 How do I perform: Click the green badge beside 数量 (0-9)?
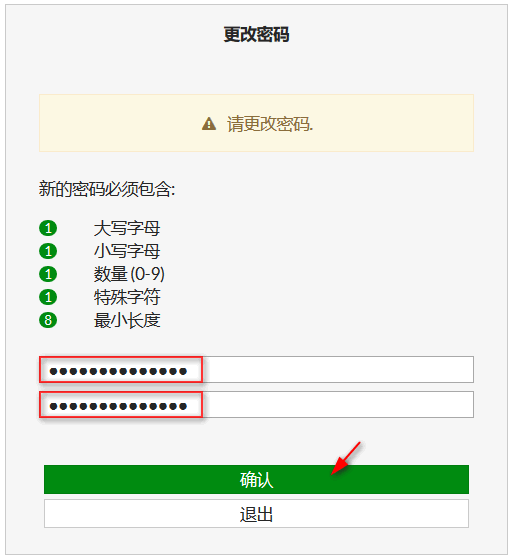48,274
